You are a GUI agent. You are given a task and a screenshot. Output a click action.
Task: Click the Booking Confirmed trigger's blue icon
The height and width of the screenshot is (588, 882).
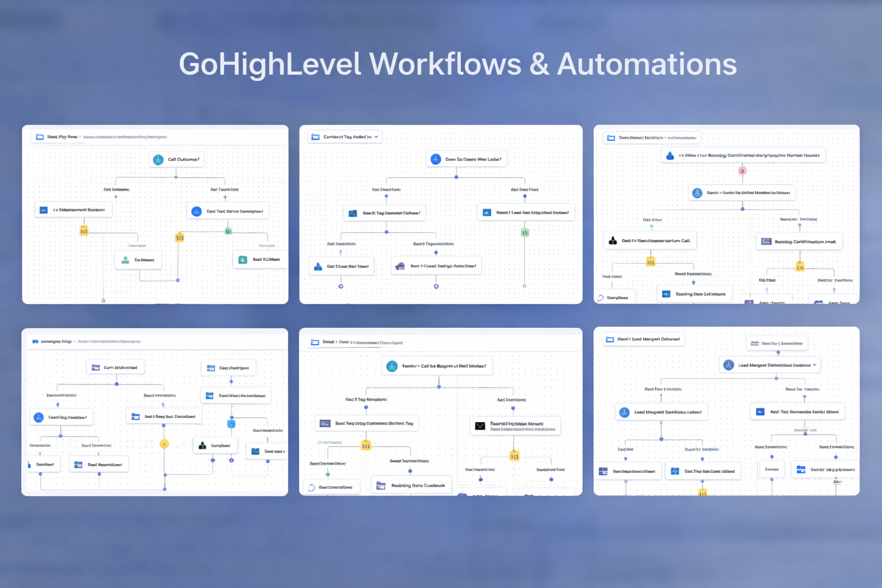[670, 156]
